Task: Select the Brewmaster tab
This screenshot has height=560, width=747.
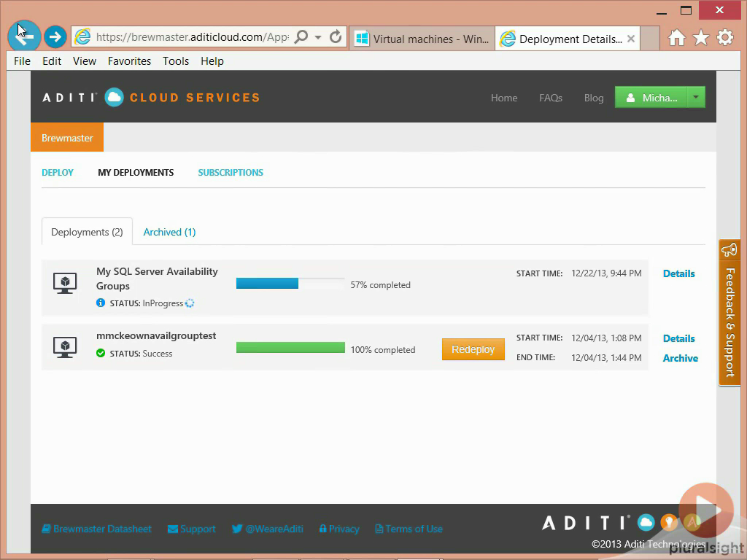Action: (x=67, y=138)
